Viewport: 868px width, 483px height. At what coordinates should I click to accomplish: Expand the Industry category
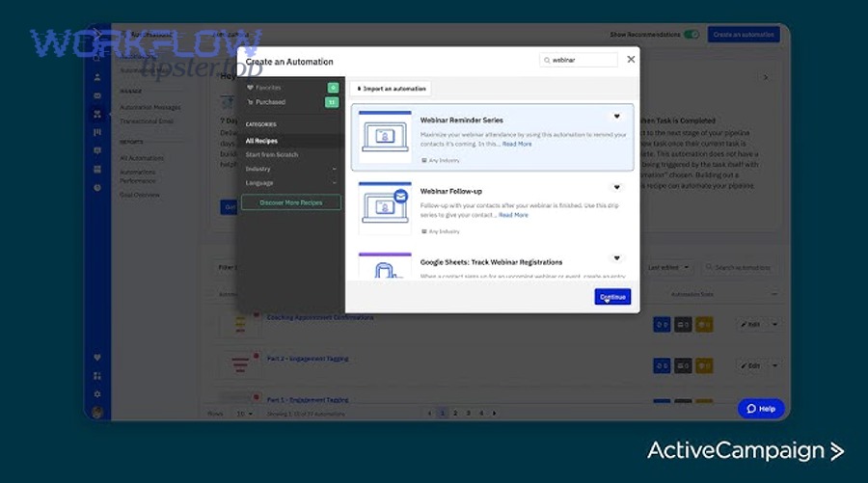pos(334,170)
